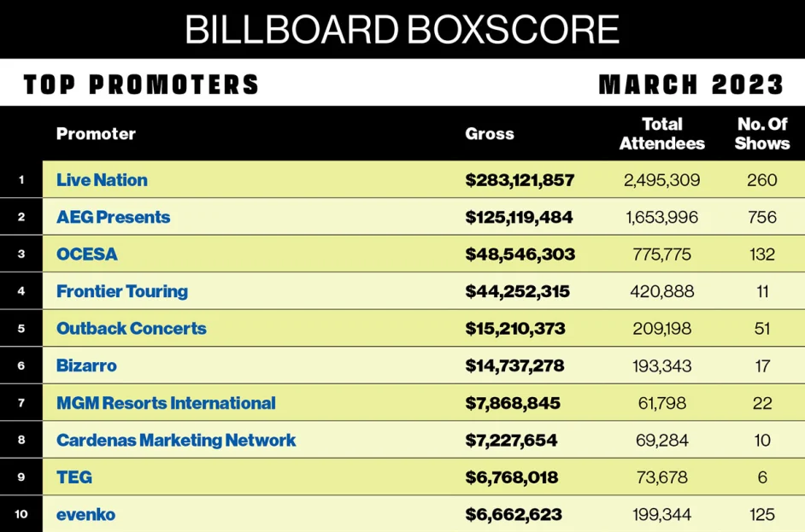
Task: Open the TEG promoter link
Action: click(74, 477)
